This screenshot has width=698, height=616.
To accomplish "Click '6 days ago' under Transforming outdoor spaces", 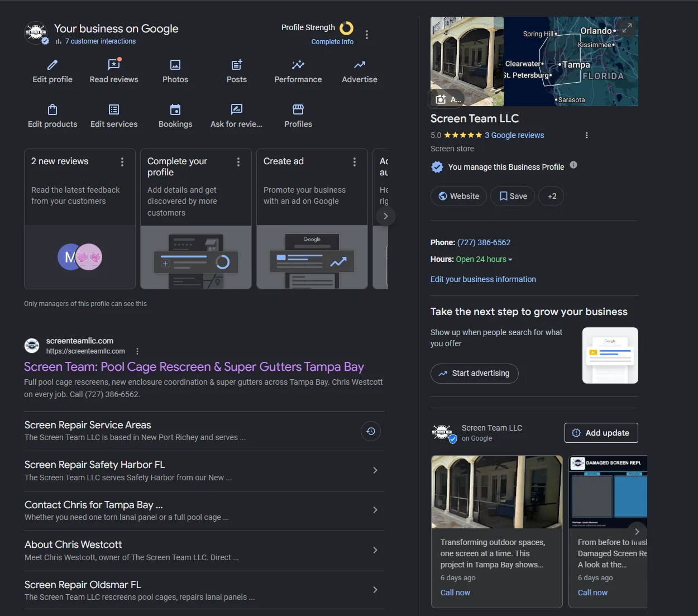I will 458,578.
